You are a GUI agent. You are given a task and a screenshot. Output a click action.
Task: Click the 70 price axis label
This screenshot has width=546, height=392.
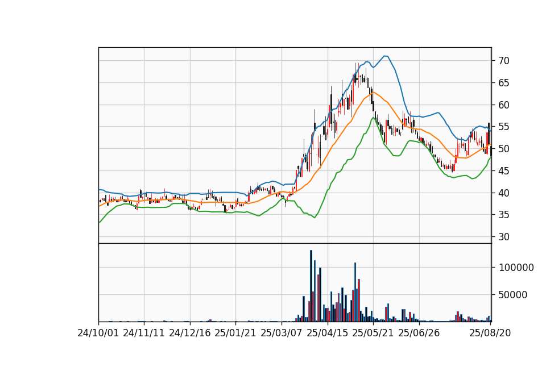pyautogui.click(x=504, y=61)
